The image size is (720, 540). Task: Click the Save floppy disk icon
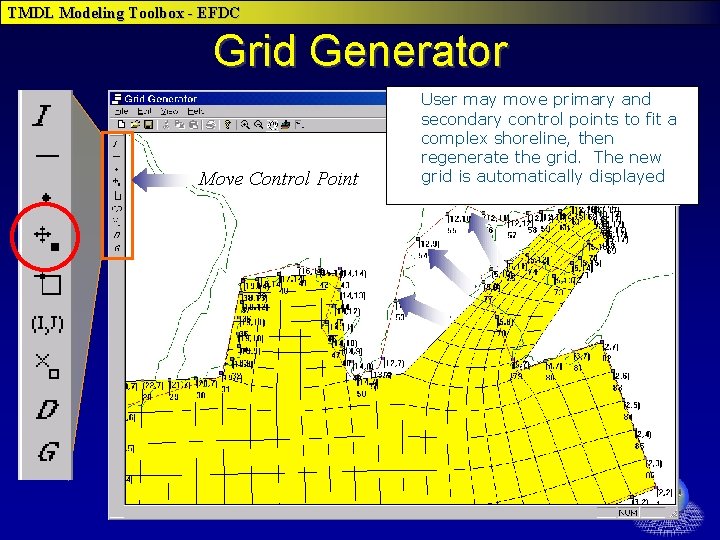pos(148,124)
